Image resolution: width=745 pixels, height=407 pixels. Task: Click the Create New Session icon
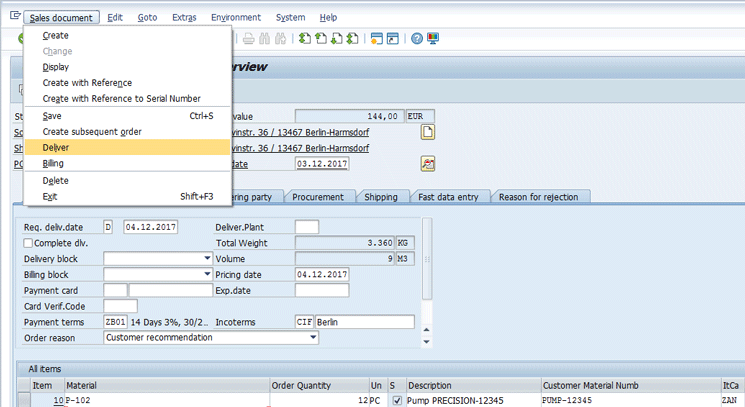tap(376, 38)
